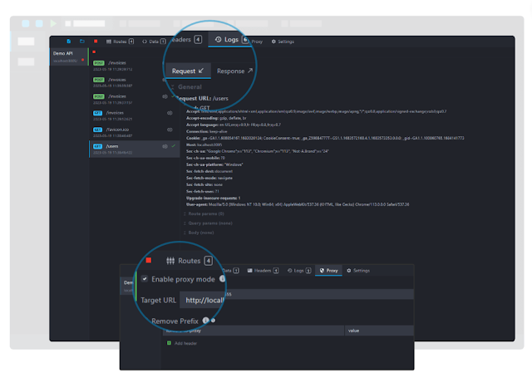Image resolution: width=532 pixels, height=392 pixels.
Task: Open the Settings tab in the logs window
Action: [283, 42]
